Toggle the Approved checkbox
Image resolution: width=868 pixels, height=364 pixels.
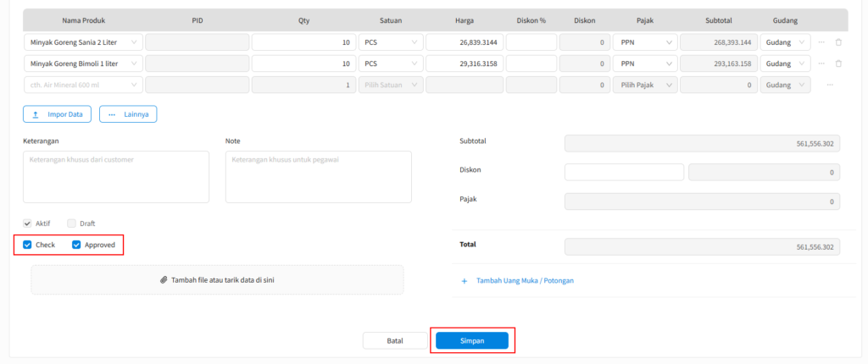point(76,245)
